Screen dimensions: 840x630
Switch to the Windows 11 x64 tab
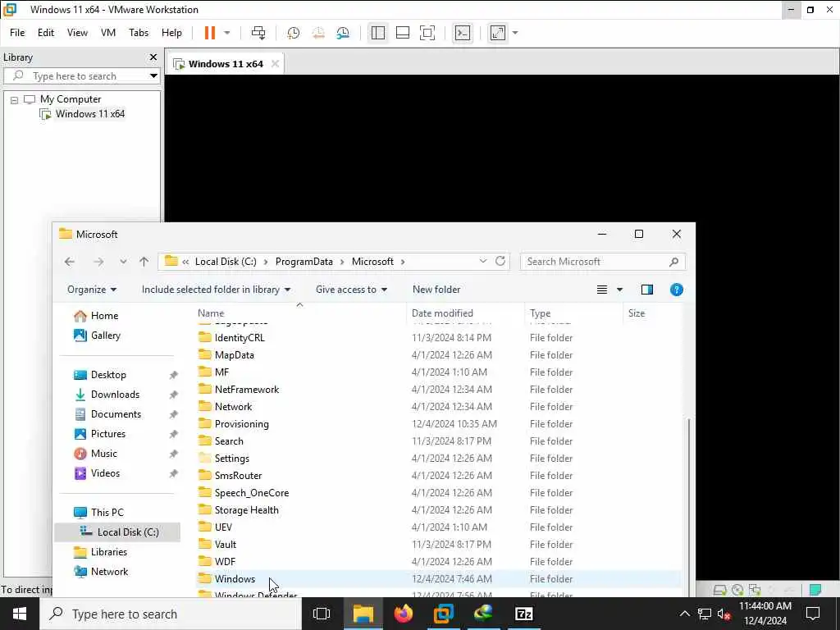point(225,64)
